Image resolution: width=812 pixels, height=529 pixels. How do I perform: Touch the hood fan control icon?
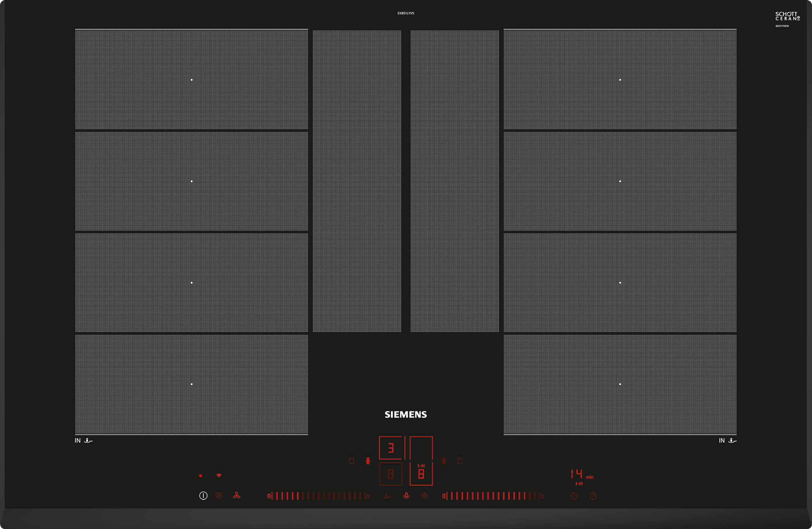pyautogui.click(x=236, y=496)
